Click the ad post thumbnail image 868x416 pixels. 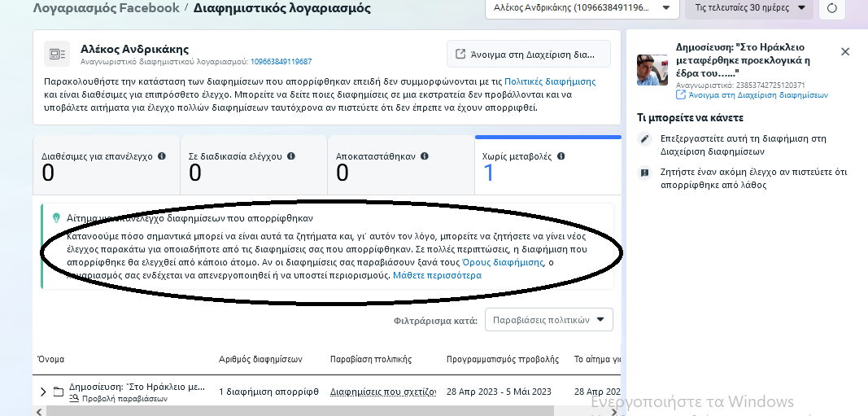coord(652,71)
